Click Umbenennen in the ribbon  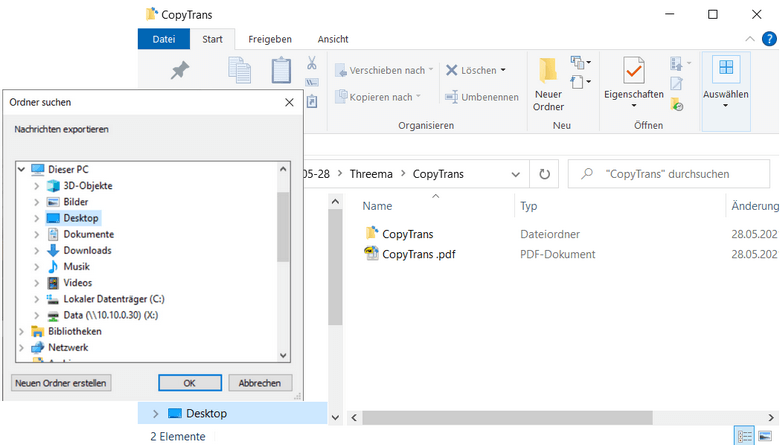(x=482, y=97)
